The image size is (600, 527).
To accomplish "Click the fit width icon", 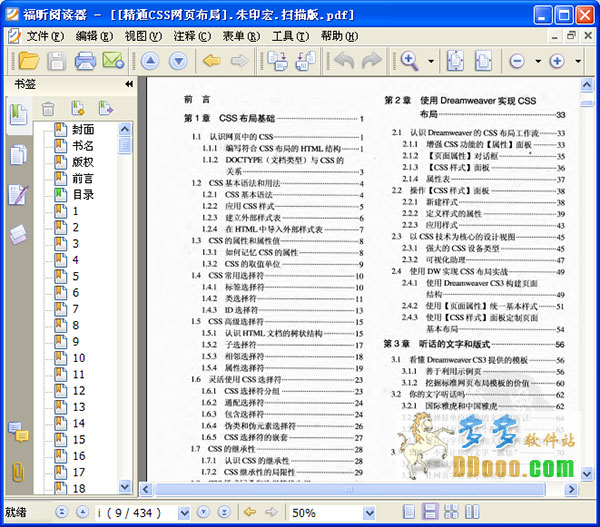I will coord(483,60).
